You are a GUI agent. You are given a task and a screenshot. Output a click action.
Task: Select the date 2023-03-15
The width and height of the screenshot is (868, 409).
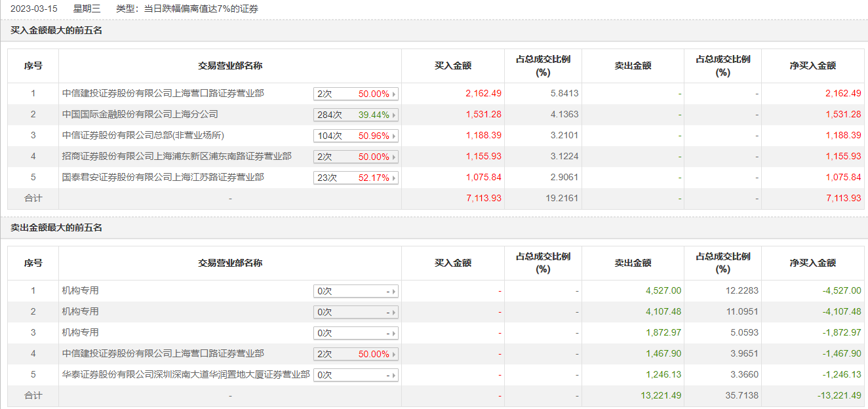[x=34, y=9]
